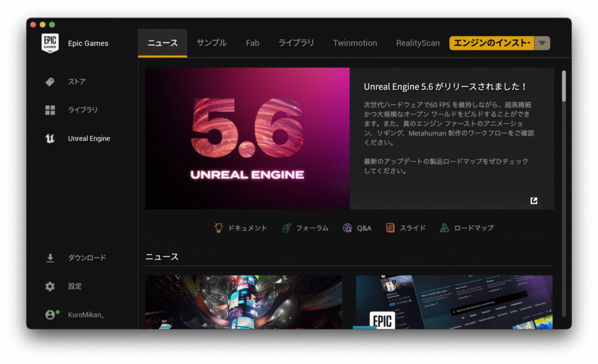
Task: Click the ドキュメント lightbulb icon
Action: tap(218, 228)
